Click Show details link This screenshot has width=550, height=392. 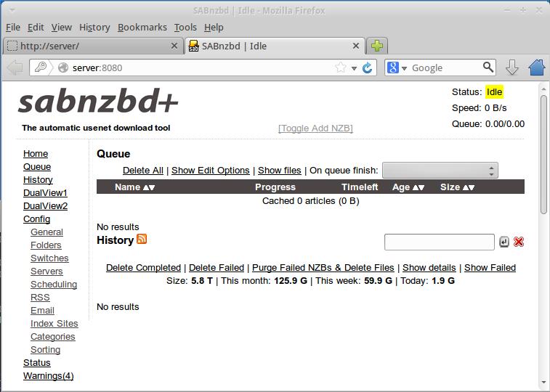[429, 268]
